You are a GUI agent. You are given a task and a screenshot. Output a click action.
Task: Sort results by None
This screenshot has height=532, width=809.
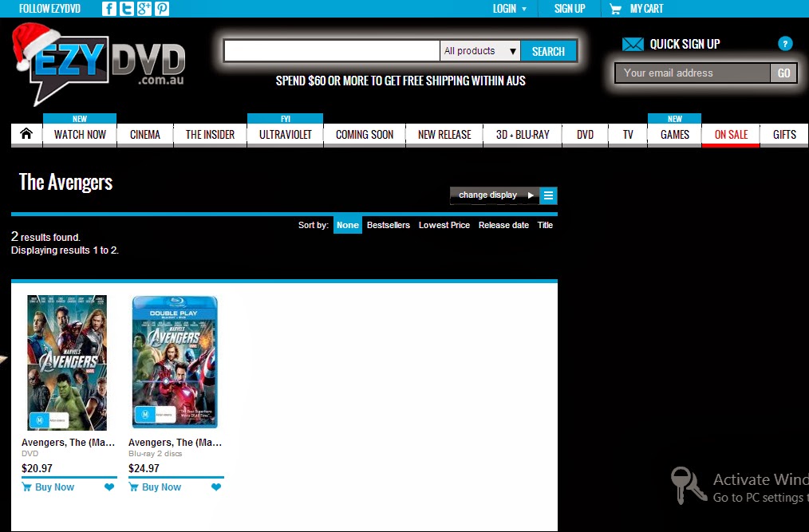(x=348, y=225)
